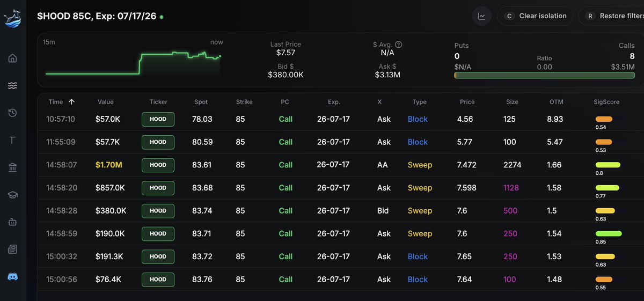Click Restore filters button
The image size is (644, 301).
pyautogui.click(x=612, y=16)
